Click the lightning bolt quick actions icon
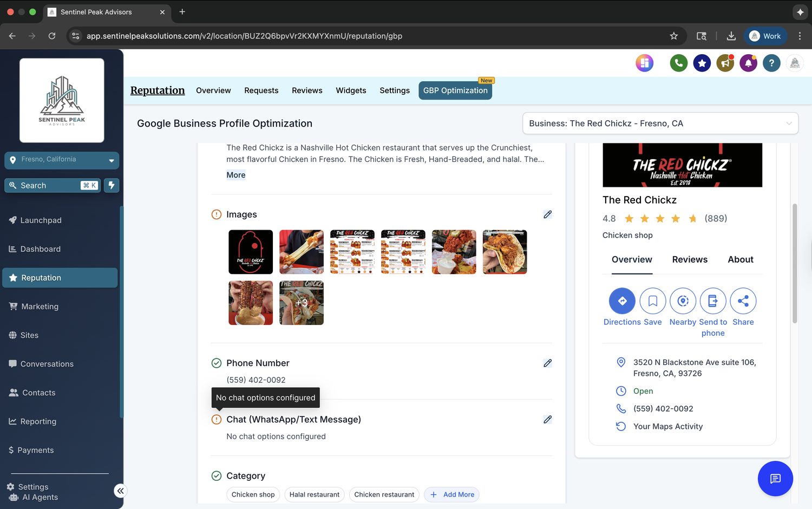This screenshot has height=509, width=812. click(x=112, y=185)
